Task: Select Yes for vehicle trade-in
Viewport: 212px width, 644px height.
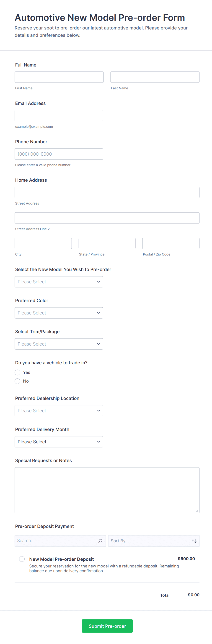Action: (18, 373)
